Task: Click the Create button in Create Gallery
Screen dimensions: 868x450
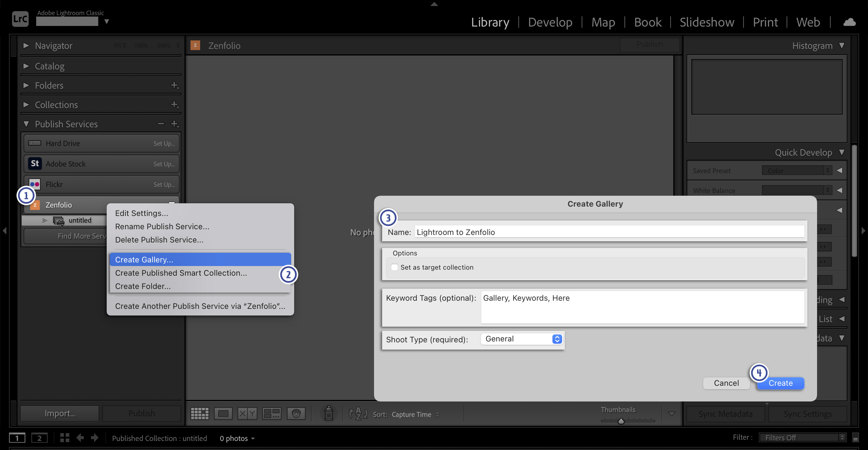Action: point(780,383)
